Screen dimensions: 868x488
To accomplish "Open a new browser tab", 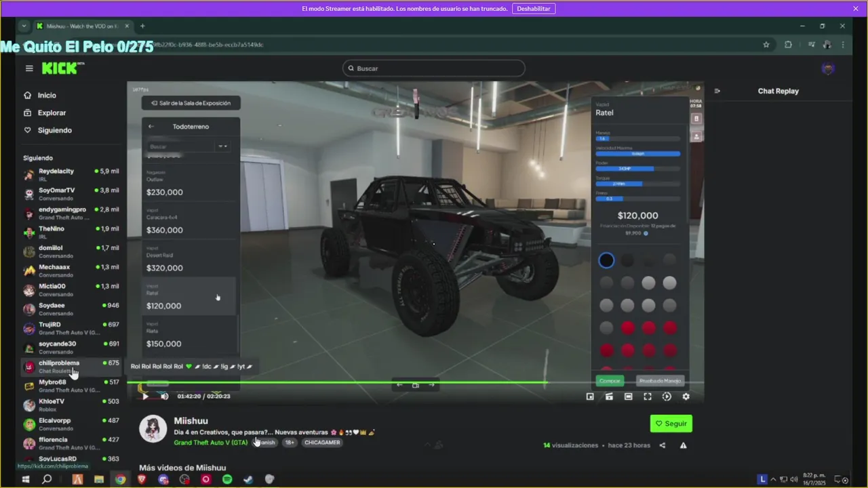I will 142,26.
